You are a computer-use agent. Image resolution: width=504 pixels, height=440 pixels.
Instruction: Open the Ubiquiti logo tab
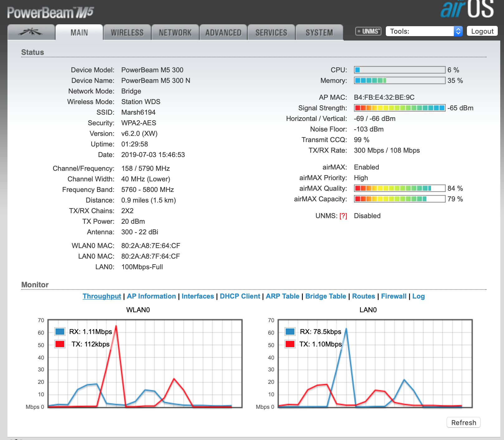tap(31, 32)
